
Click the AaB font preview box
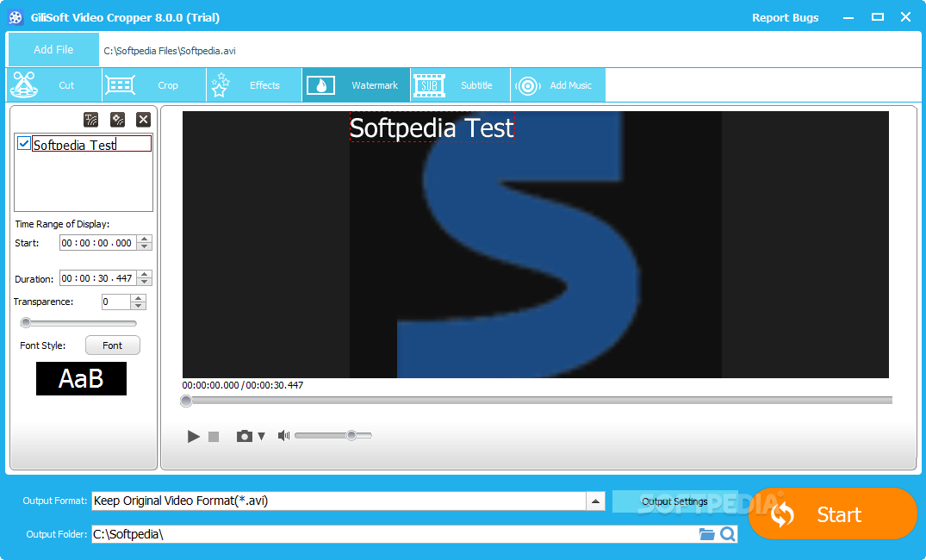click(82, 379)
